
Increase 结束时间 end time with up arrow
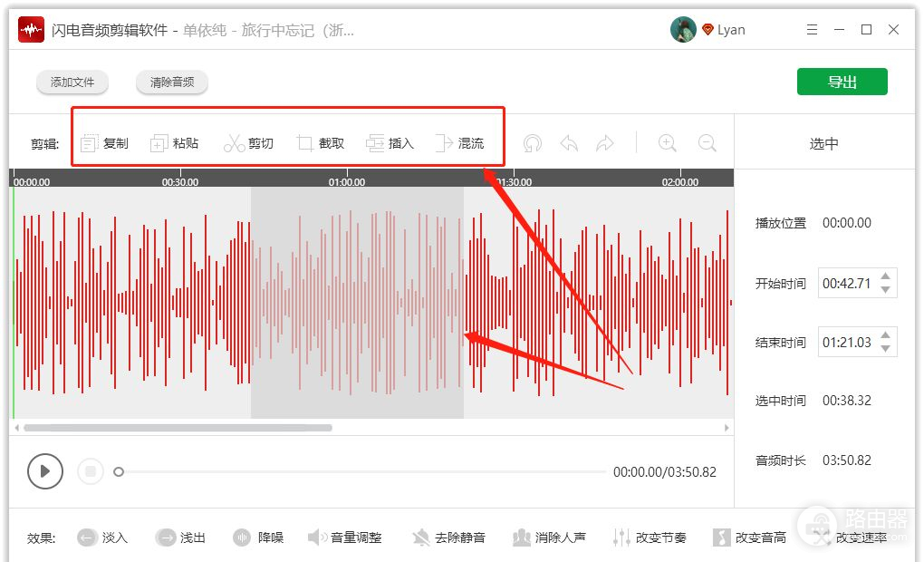pyautogui.click(x=885, y=335)
